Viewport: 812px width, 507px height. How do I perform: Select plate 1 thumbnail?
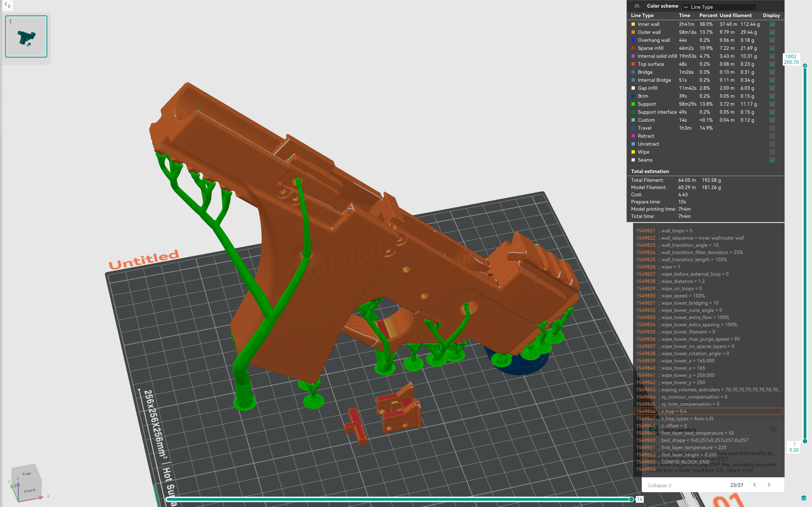point(26,37)
